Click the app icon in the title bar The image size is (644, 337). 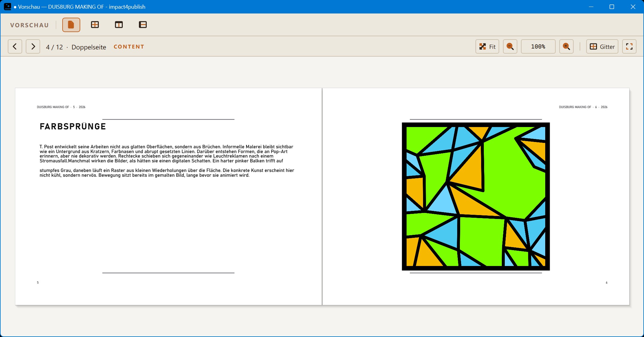(7, 7)
